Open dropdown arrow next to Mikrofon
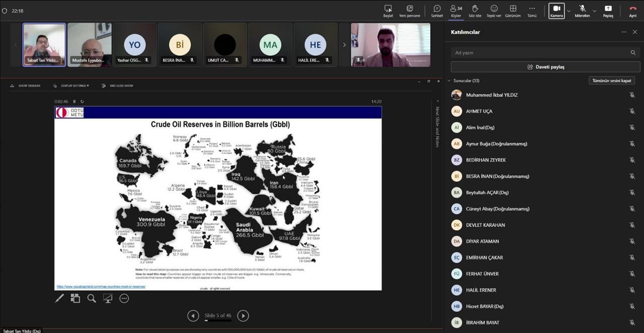The height and width of the screenshot is (333, 644). [595, 11]
